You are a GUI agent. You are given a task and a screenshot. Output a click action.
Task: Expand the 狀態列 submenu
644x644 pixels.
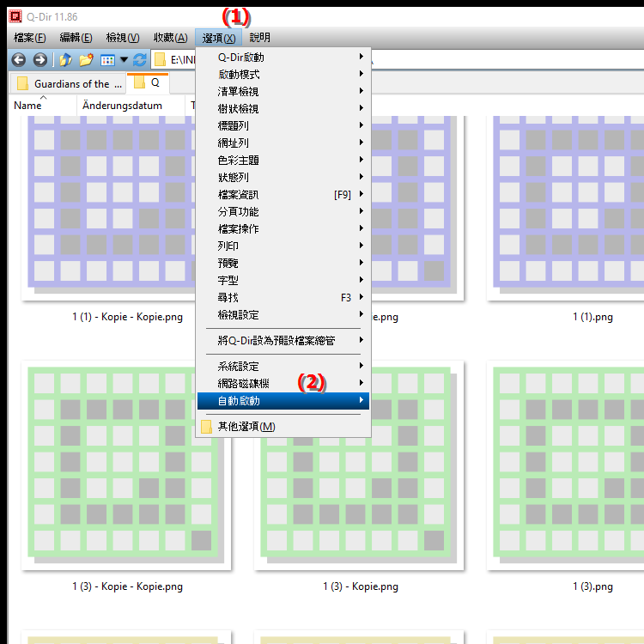click(x=283, y=178)
